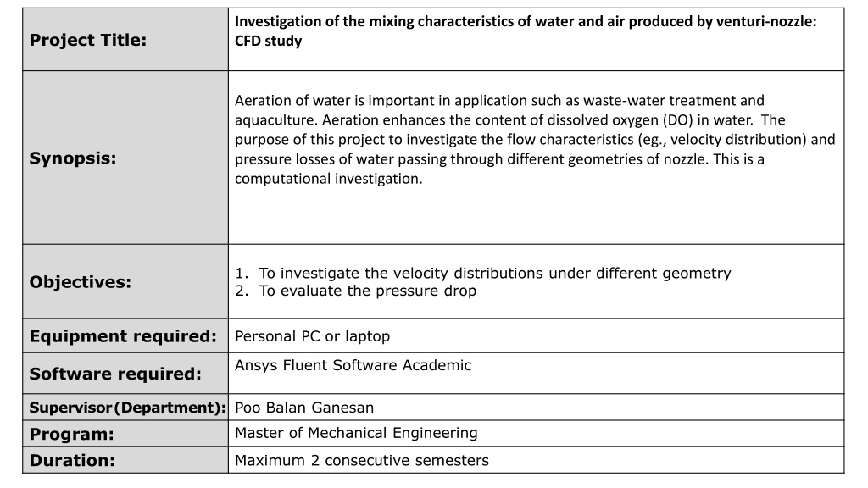Click Maximum 2 consecutive semesters text
This screenshot has height=488, width=868.
point(362,460)
